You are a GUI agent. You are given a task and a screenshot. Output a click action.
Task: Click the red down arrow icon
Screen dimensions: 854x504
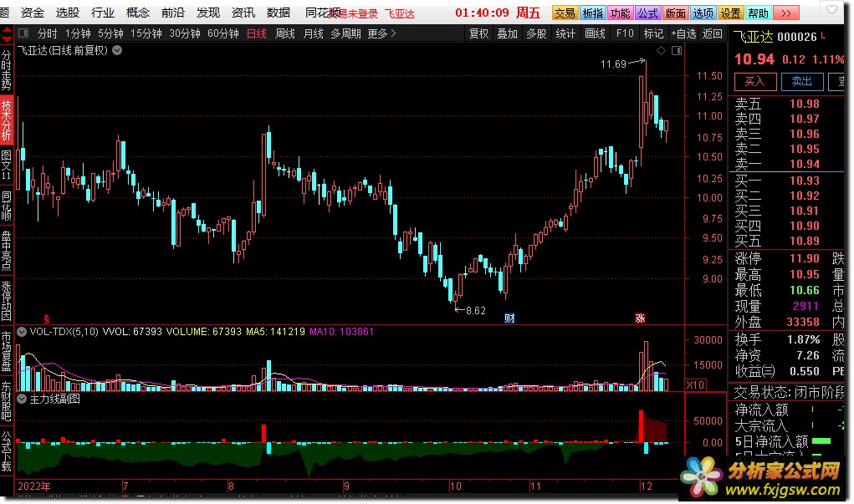(x=7, y=39)
